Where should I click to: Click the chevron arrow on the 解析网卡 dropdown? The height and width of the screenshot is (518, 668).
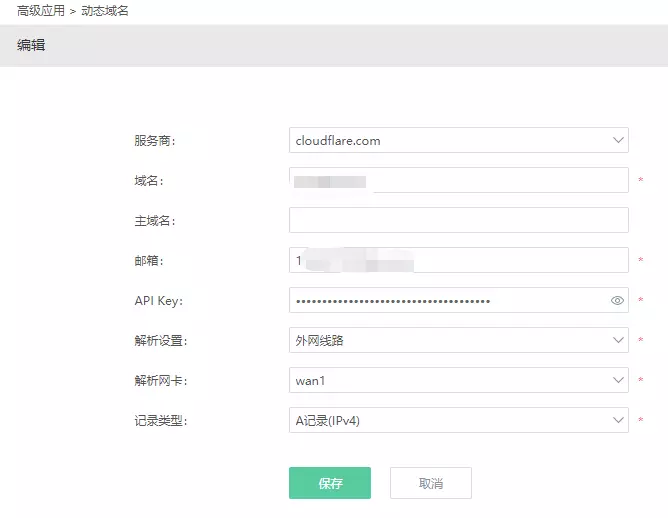618,380
